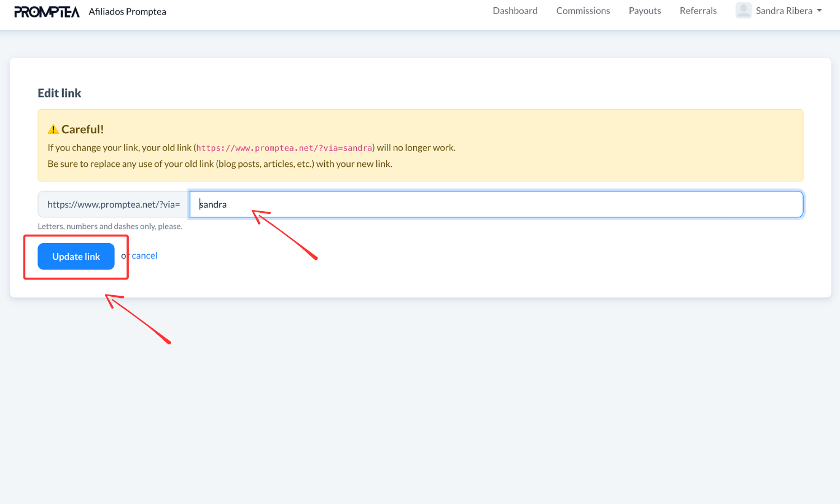840x504 pixels.
Task: Click the Promptea logo
Action: 47,12
